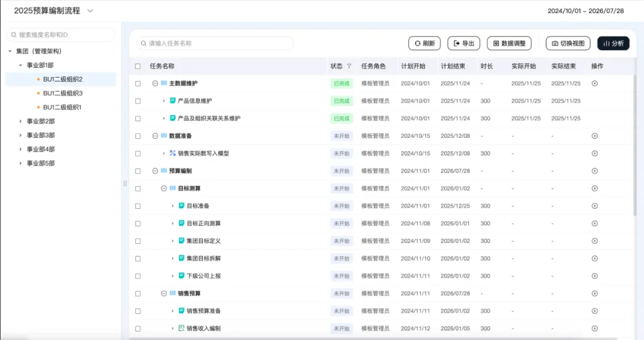Collapse the 销售预算 task group
The height and width of the screenshot is (340, 644).
(x=163, y=293)
